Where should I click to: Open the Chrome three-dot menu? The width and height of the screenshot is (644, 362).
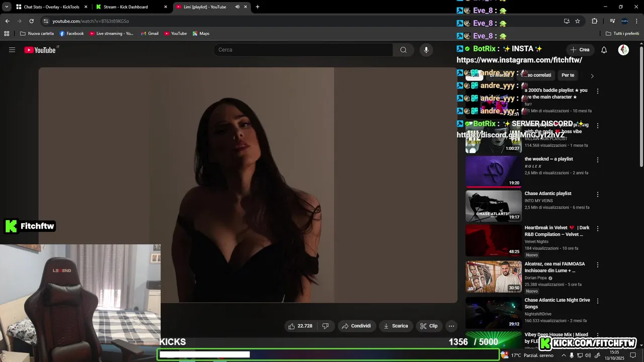click(636, 21)
